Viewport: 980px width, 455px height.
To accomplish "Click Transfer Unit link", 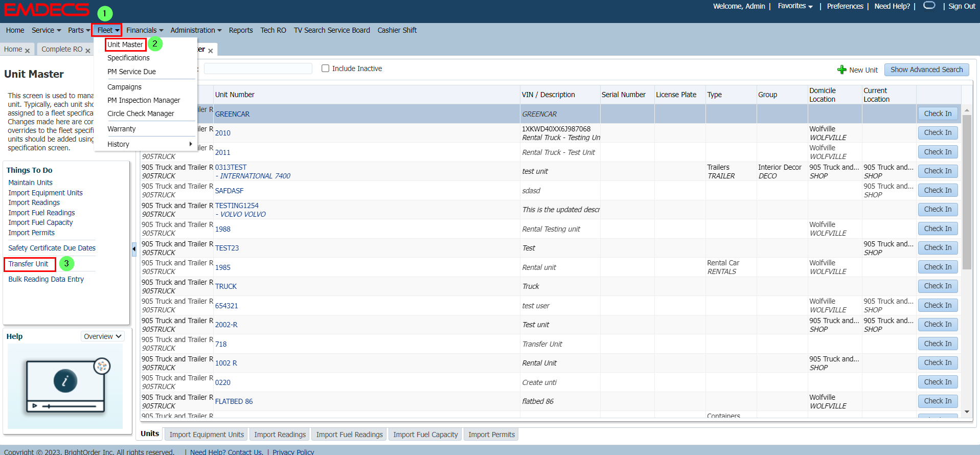I will point(28,264).
